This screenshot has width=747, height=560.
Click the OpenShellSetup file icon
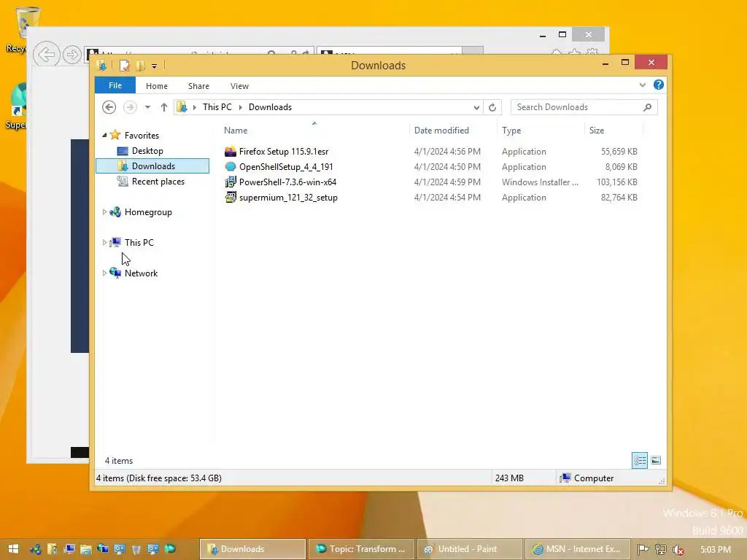click(x=231, y=167)
